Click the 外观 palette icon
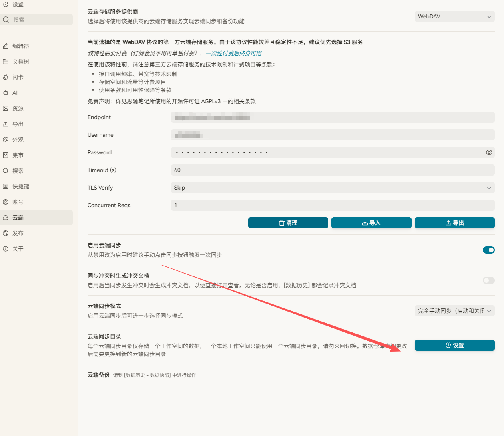504x436 pixels. (x=6, y=140)
